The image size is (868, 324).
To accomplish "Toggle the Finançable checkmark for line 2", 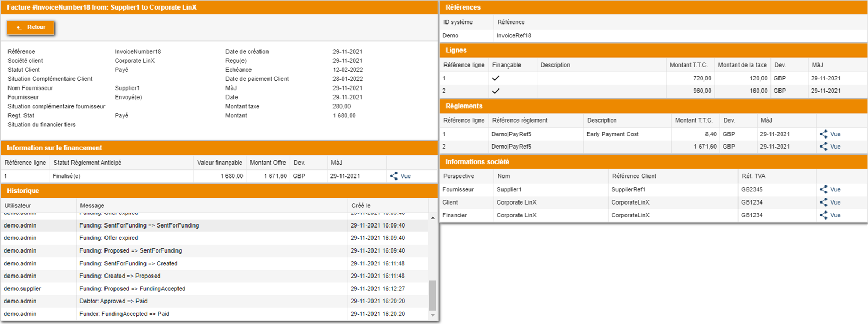I will (x=496, y=91).
